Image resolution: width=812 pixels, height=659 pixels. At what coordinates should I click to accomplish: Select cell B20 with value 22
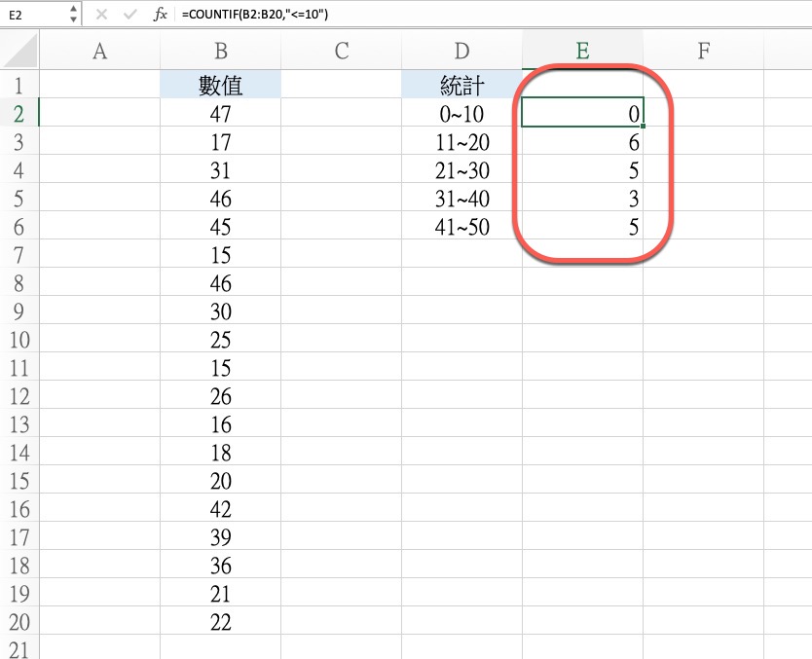(221, 620)
